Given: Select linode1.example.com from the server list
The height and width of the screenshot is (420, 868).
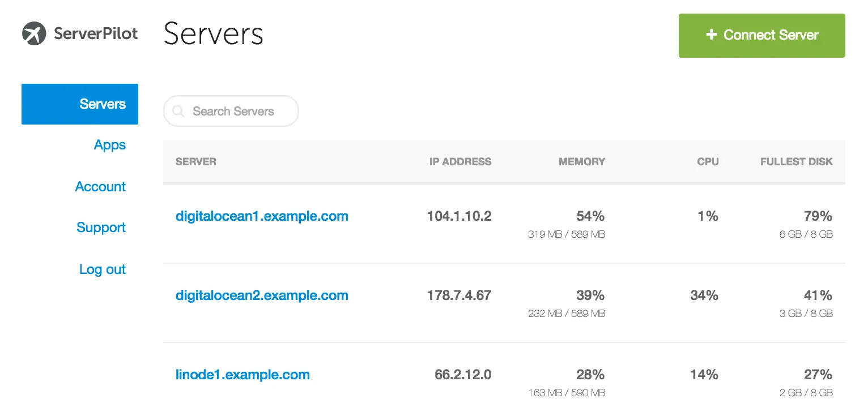Looking at the screenshot, I should tap(242, 374).
